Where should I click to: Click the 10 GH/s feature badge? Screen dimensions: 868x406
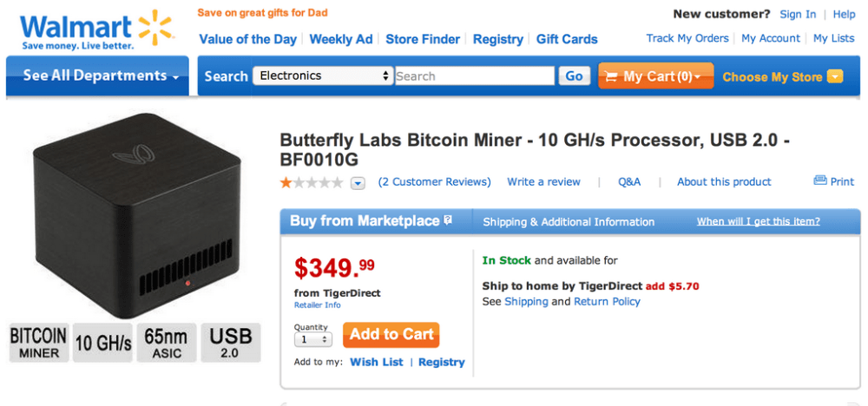pos(102,343)
